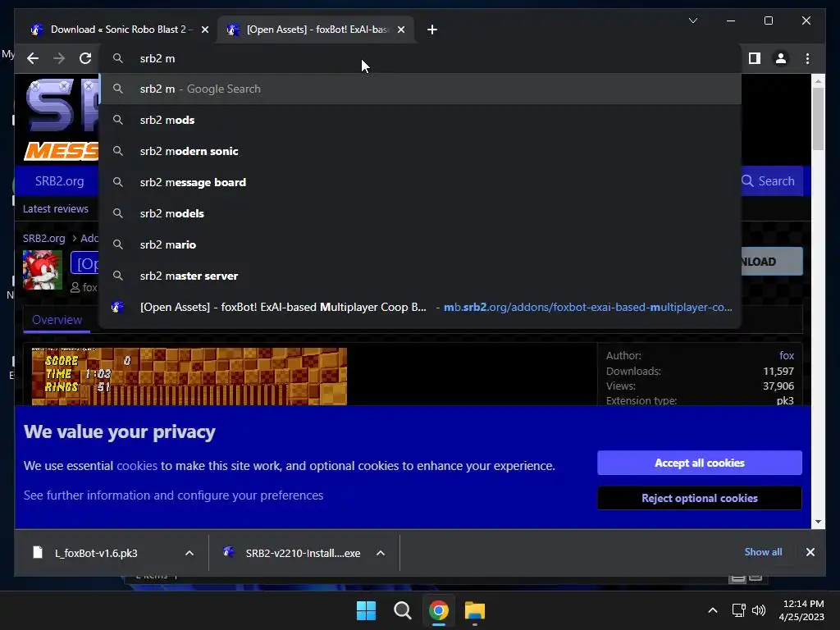Click the Views value 37,906
This screenshot has height=630, width=840.
point(778,386)
